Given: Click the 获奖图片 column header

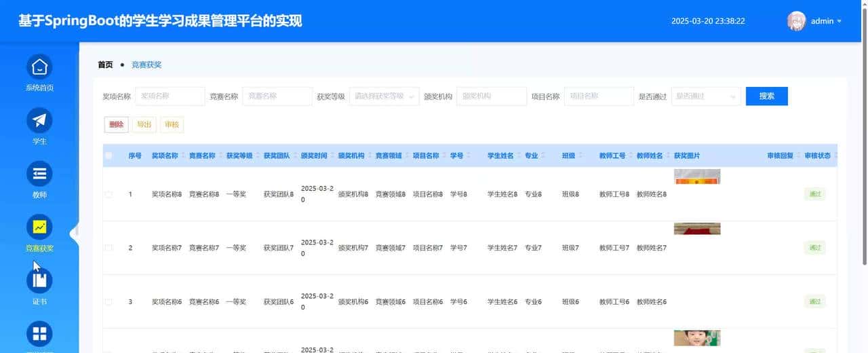Looking at the screenshot, I should tap(687, 156).
